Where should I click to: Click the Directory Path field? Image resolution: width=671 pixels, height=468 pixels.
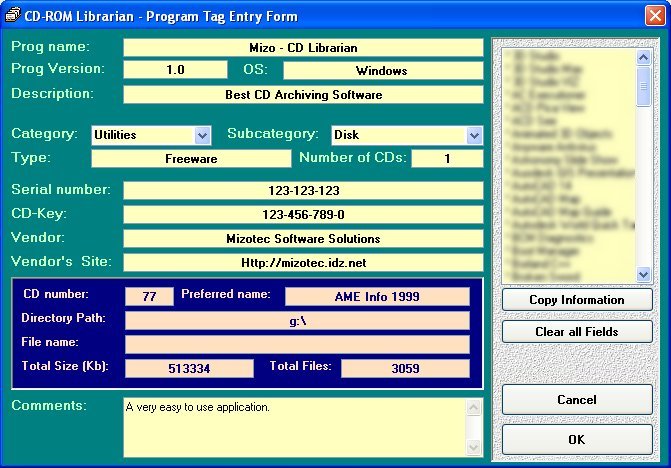(x=297, y=320)
